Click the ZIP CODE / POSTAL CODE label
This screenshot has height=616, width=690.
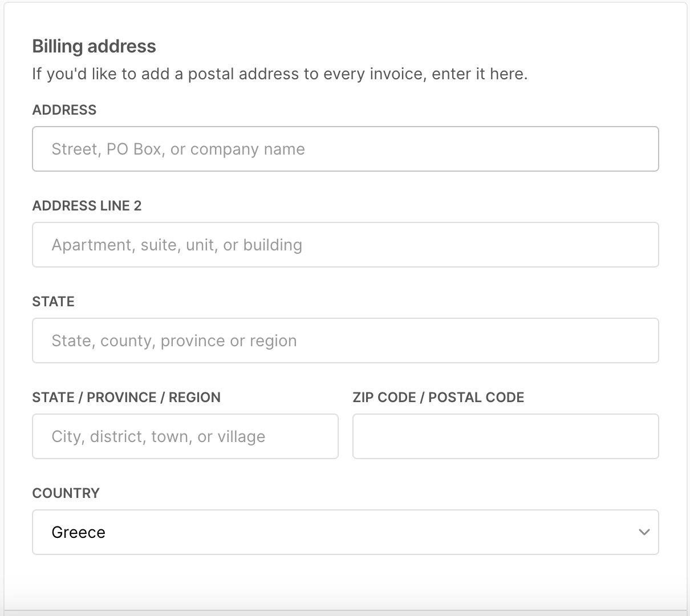[x=438, y=398]
